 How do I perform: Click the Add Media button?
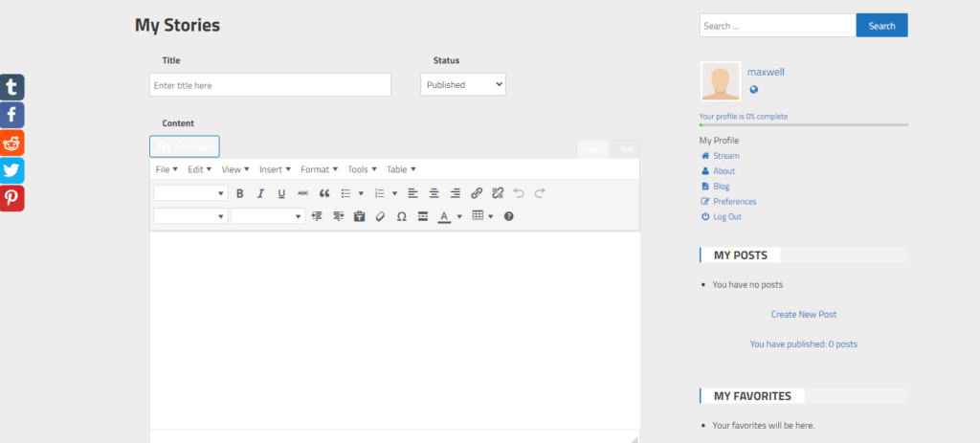click(185, 146)
